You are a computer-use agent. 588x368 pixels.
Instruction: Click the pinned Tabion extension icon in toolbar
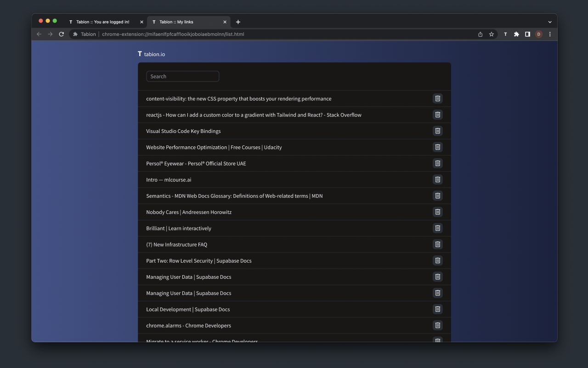[x=505, y=34]
